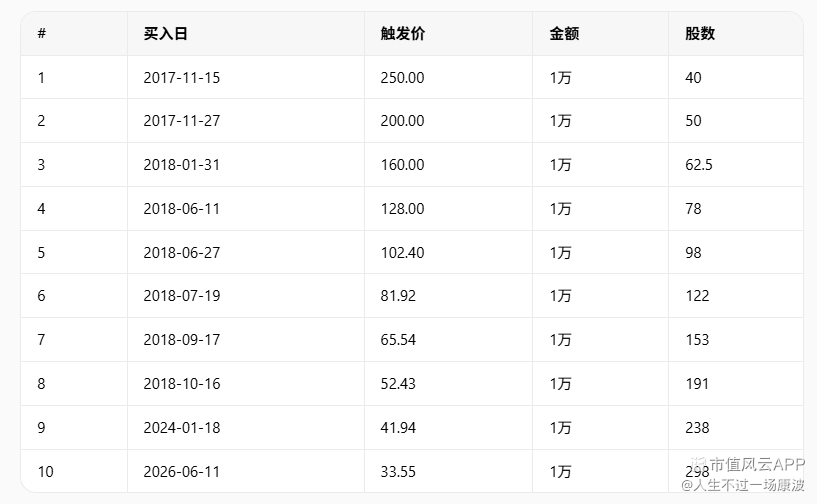Click the shares cell showing 238
The image size is (817, 504).
(x=697, y=428)
